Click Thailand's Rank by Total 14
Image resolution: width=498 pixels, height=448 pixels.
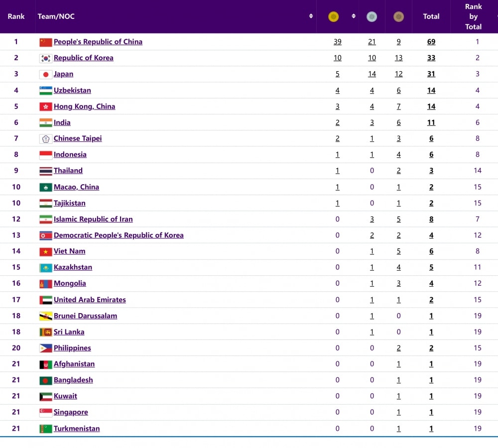point(478,171)
